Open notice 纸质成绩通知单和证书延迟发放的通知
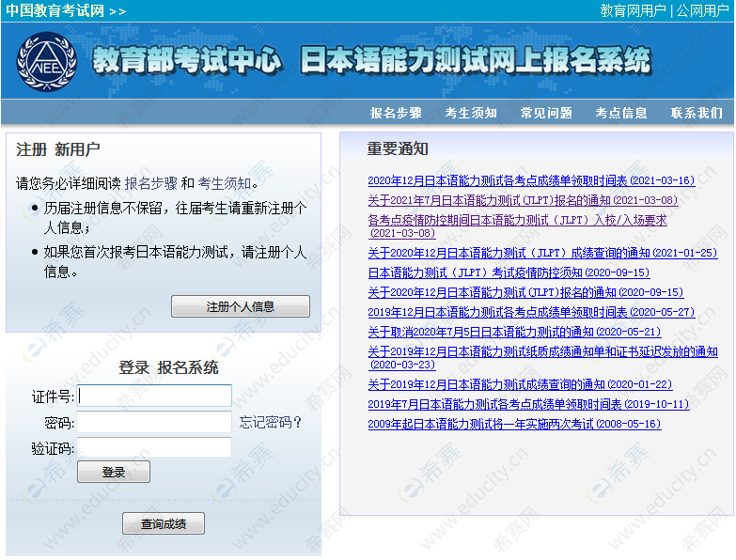The height and width of the screenshot is (560, 736). pos(542,357)
